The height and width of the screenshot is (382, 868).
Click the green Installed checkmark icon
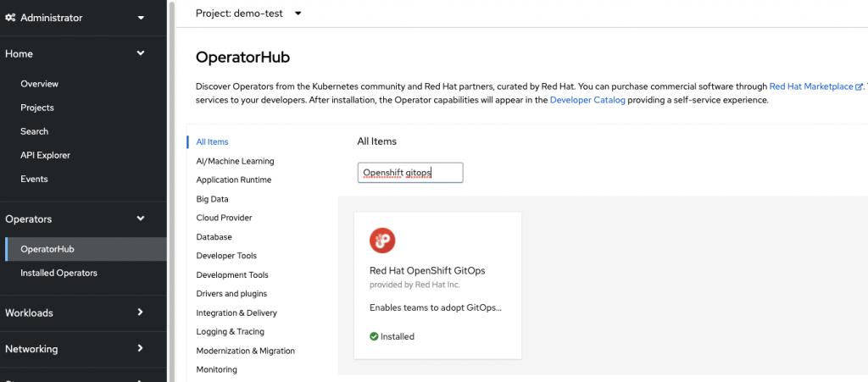click(x=374, y=336)
